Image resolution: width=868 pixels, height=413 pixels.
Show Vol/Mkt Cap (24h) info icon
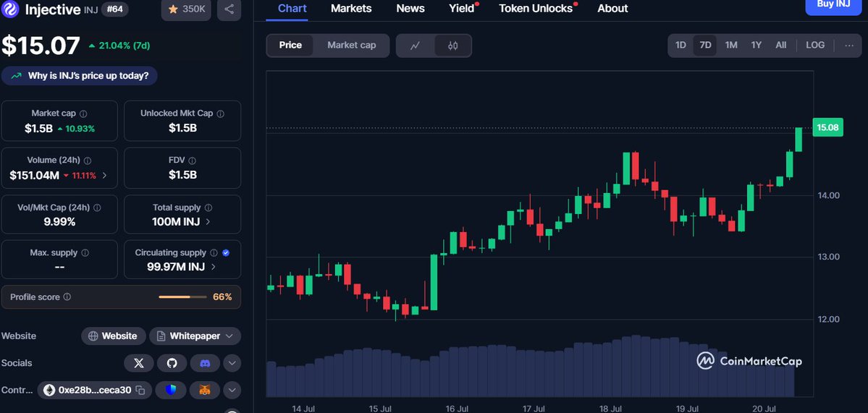pyautogui.click(x=97, y=208)
